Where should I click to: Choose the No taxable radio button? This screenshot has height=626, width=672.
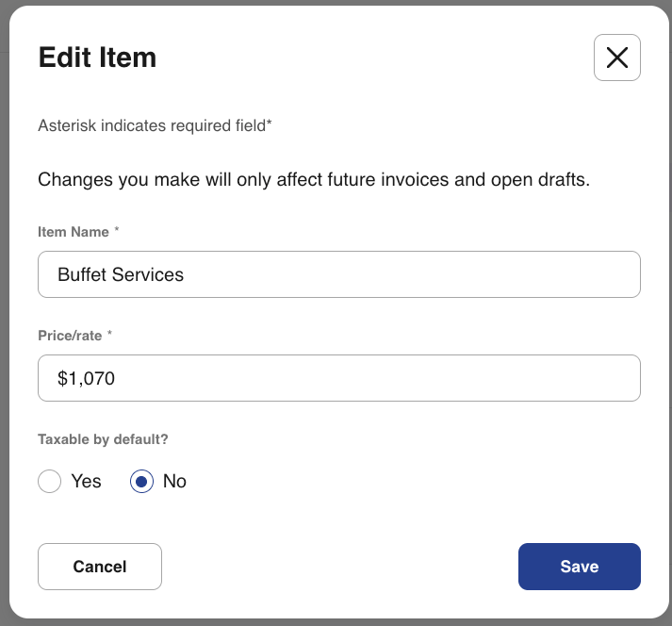coord(141,482)
